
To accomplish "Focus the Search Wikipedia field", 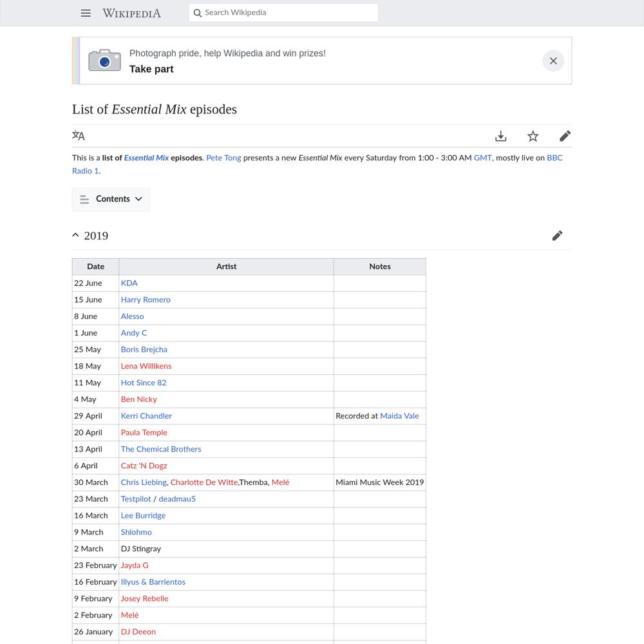I will 283,13.
